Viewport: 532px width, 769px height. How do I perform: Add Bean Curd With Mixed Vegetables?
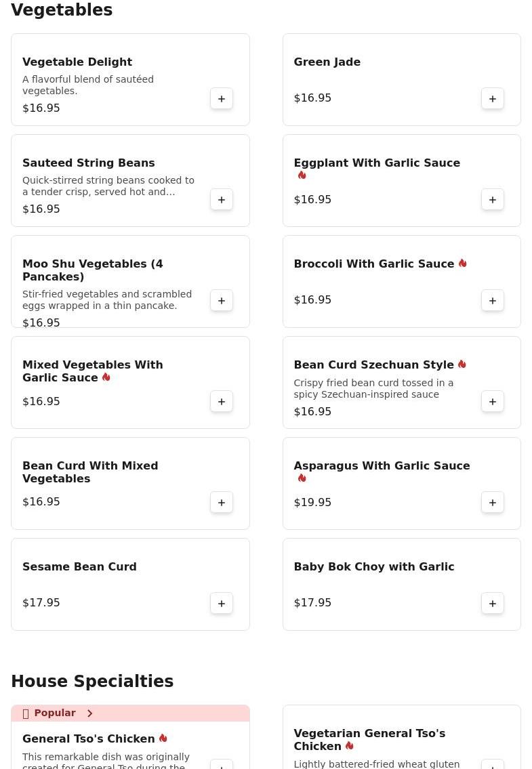click(222, 503)
